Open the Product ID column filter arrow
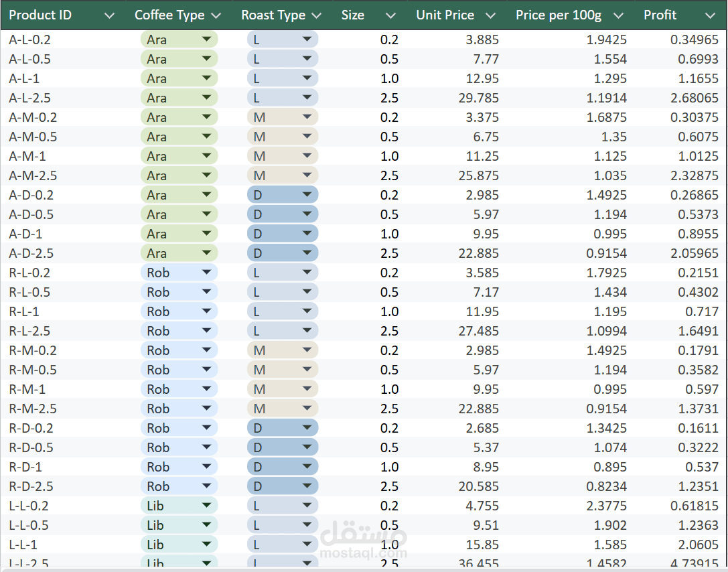Screen dimensions: 728x572 pyautogui.click(x=111, y=15)
